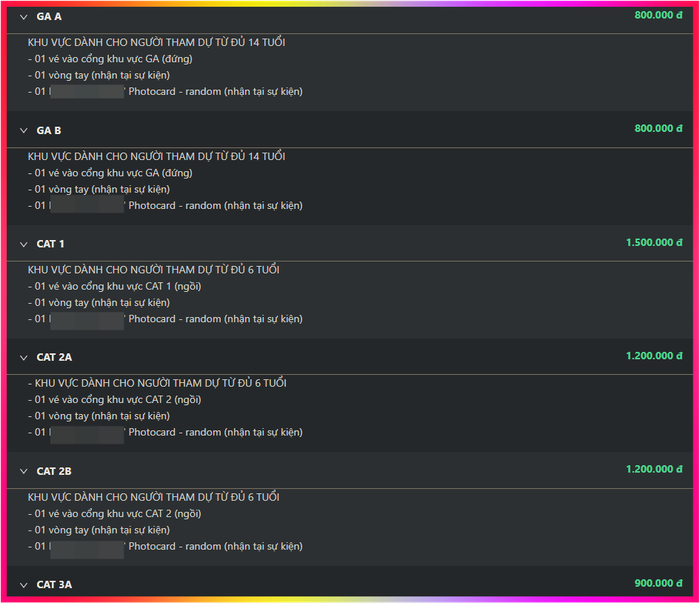The height and width of the screenshot is (603, 700).
Task: Click the CAT 3A chevron arrow
Action: [x=24, y=584]
